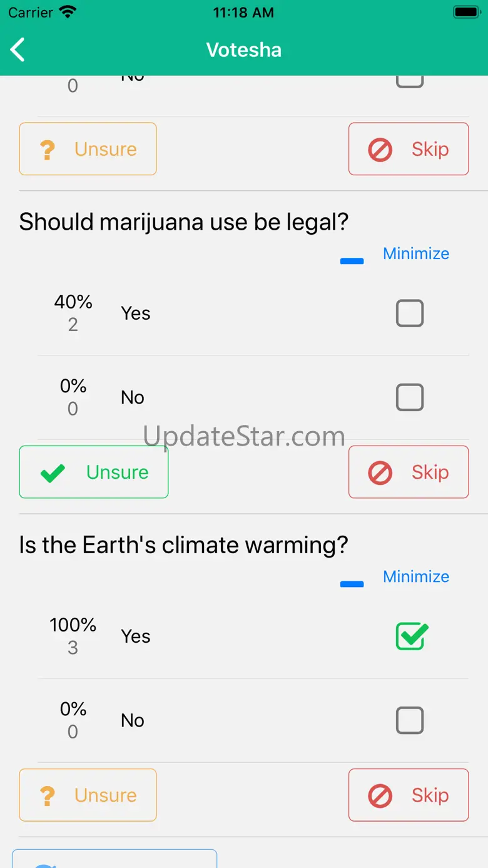Check Yes for marijuana legalization
The height and width of the screenshot is (868, 488).
[410, 313]
